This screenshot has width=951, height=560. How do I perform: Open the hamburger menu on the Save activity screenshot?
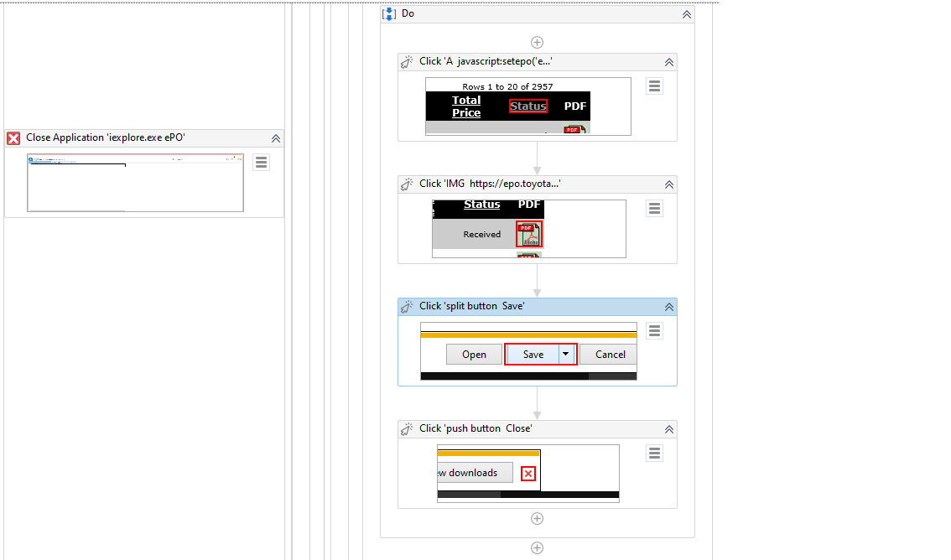(x=654, y=330)
